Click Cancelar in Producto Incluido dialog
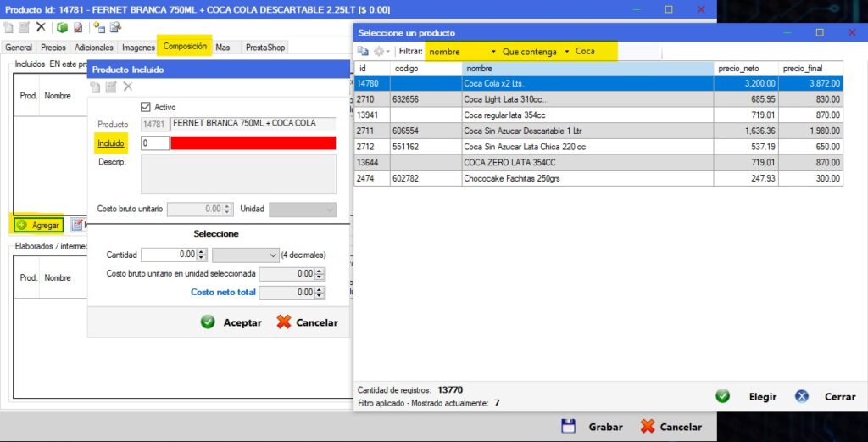The image size is (868, 442). point(307,322)
